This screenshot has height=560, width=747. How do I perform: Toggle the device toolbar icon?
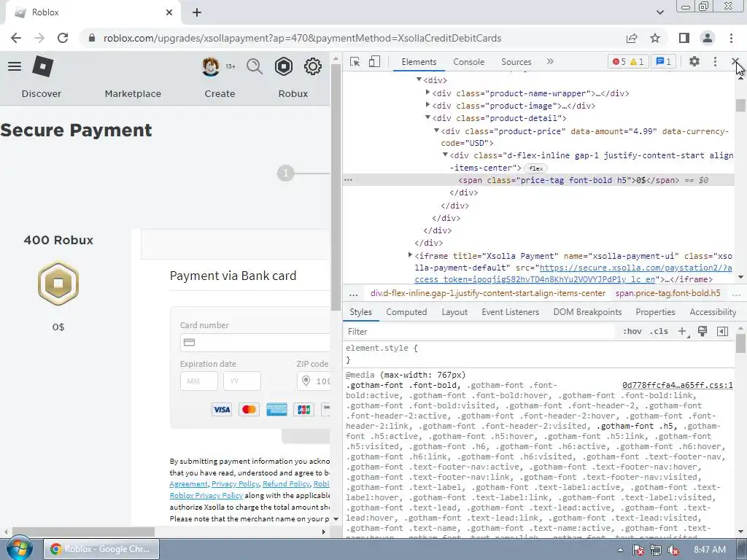[x=374, y=62]
